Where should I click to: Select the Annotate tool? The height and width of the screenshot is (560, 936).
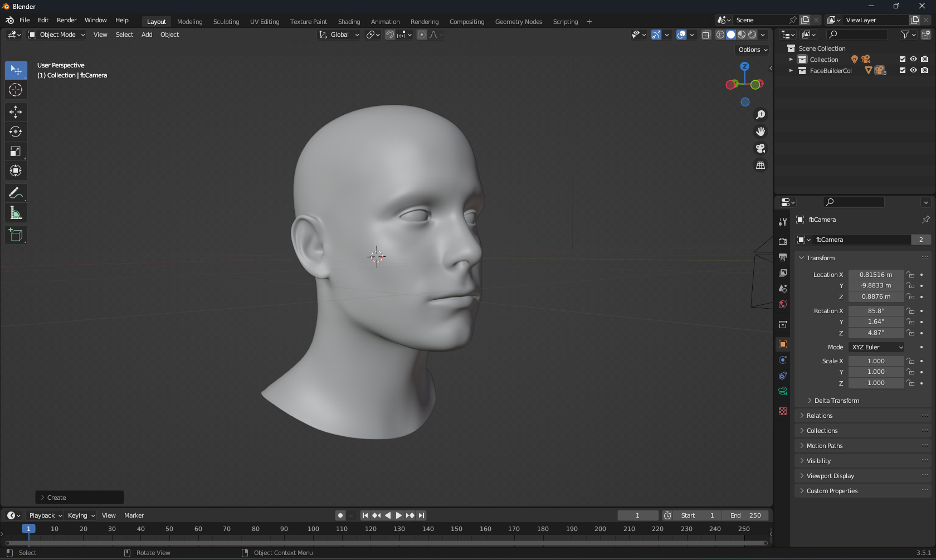pos(16,193)
